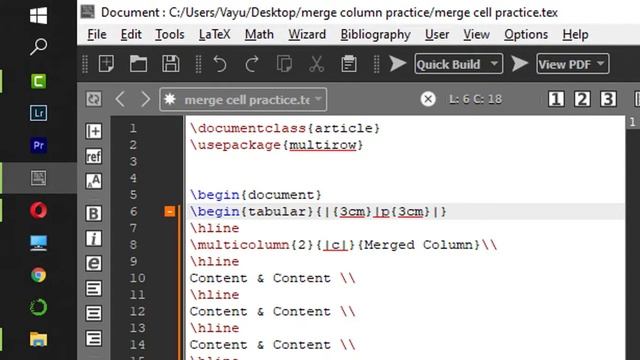
Task: Cut selection with the scissors icon
Action: (316, 64)
